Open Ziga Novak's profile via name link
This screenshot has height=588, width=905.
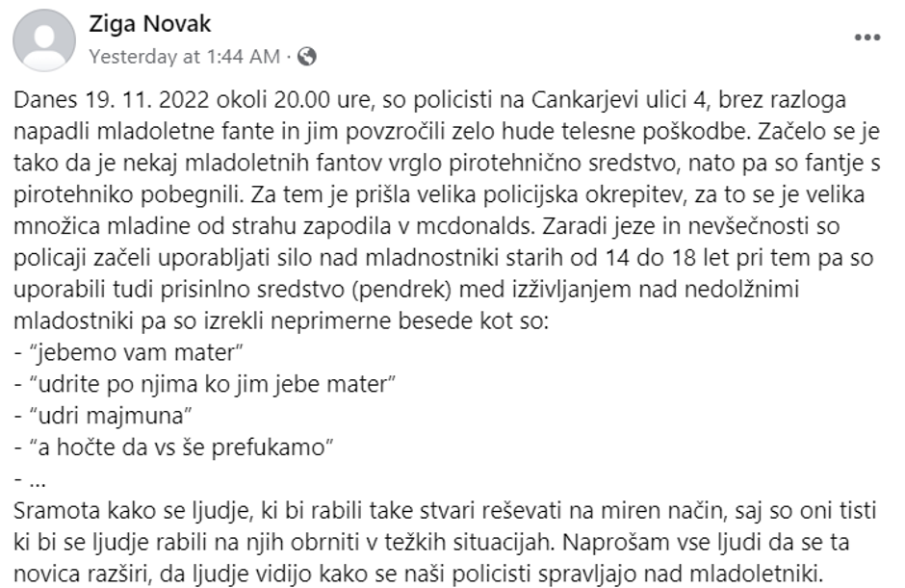[x=148, y=21]
